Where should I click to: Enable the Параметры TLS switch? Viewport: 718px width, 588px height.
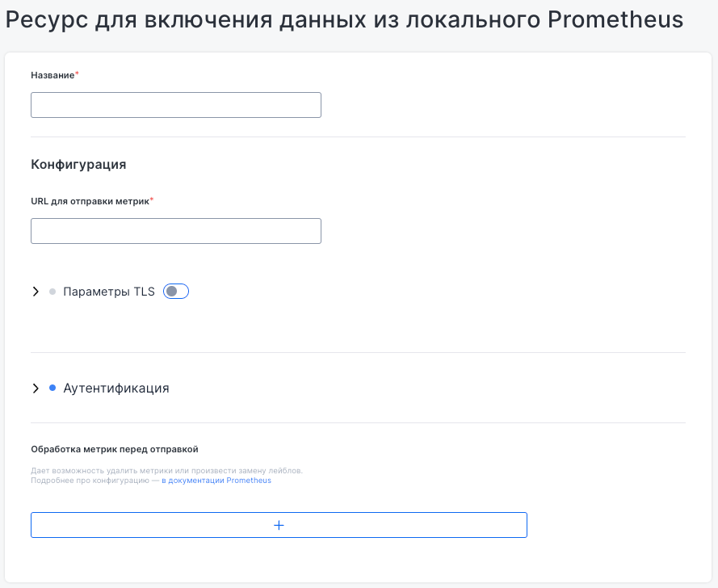pyautogui.click(x=176, y=292)
